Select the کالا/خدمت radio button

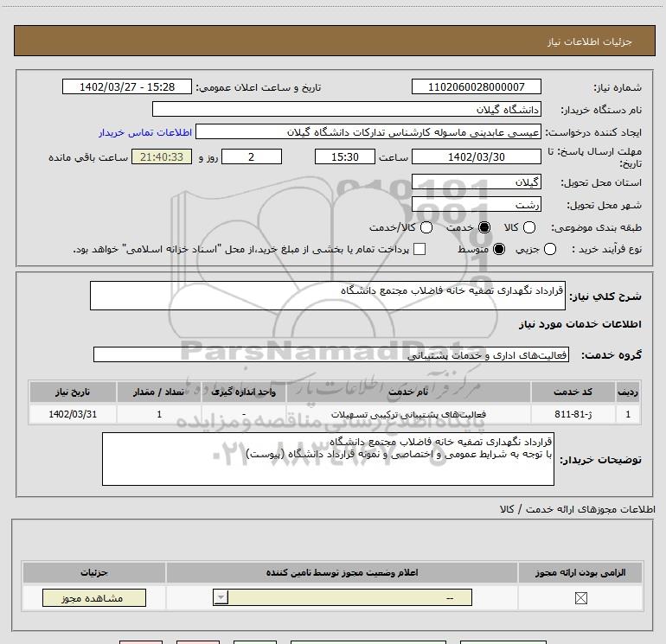point(426,227)
